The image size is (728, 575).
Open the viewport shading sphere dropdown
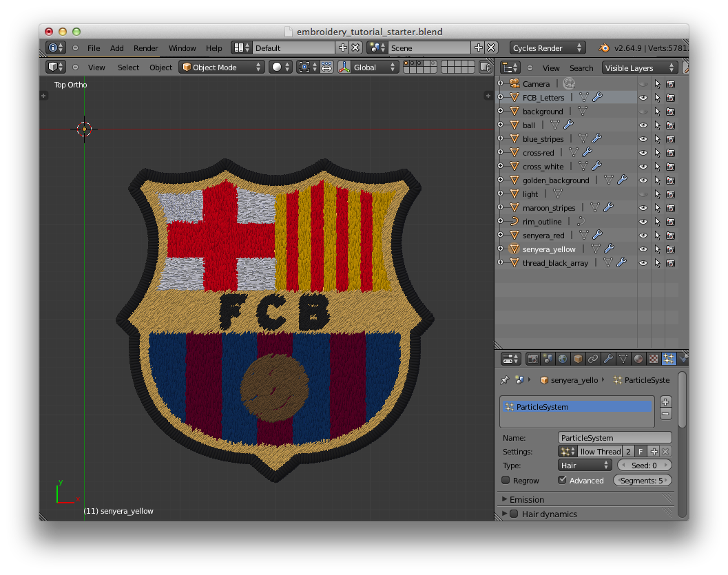[x=280, y=67]
